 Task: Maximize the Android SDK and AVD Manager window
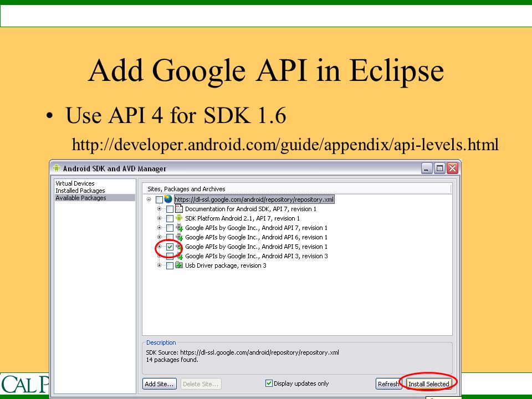click(x=439, y=168)
